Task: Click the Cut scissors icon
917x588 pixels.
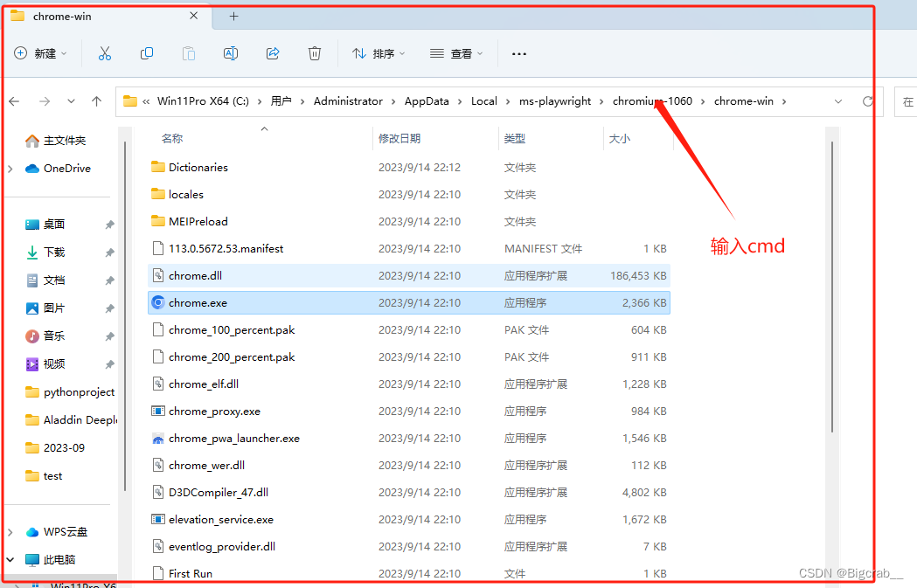Action: tap(105, 54)
